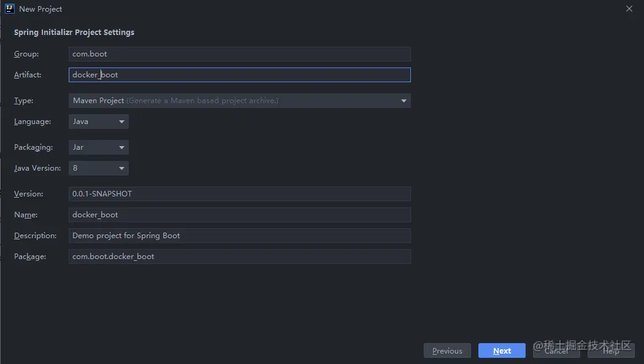This screenshot has width=644, height=364.
Task: Click the Group label
Action: [x=26, y=54]
